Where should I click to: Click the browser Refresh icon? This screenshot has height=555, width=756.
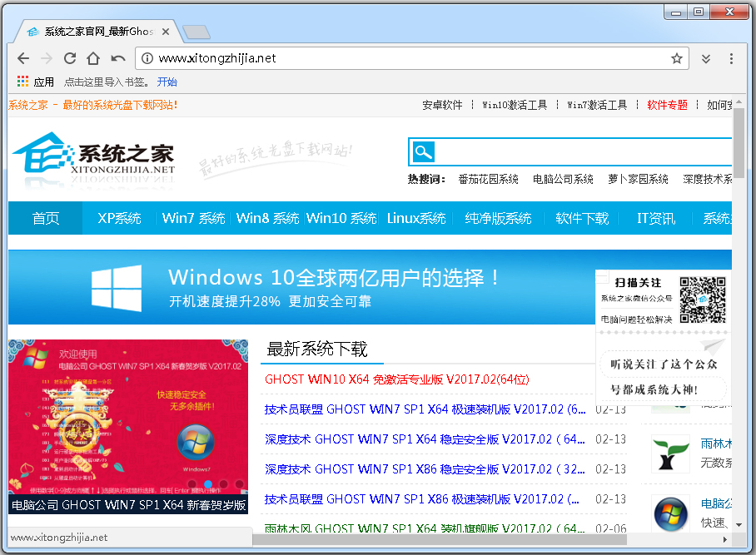click(69, 58)
